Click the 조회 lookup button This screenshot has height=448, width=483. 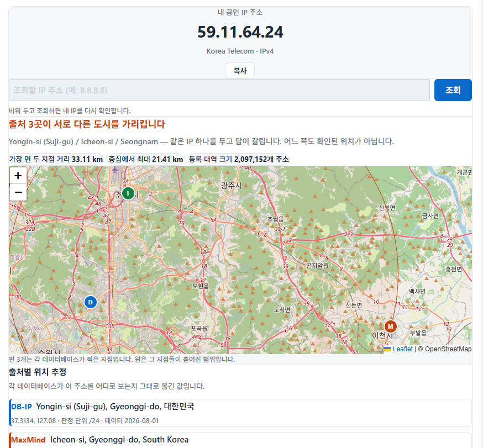453,90
